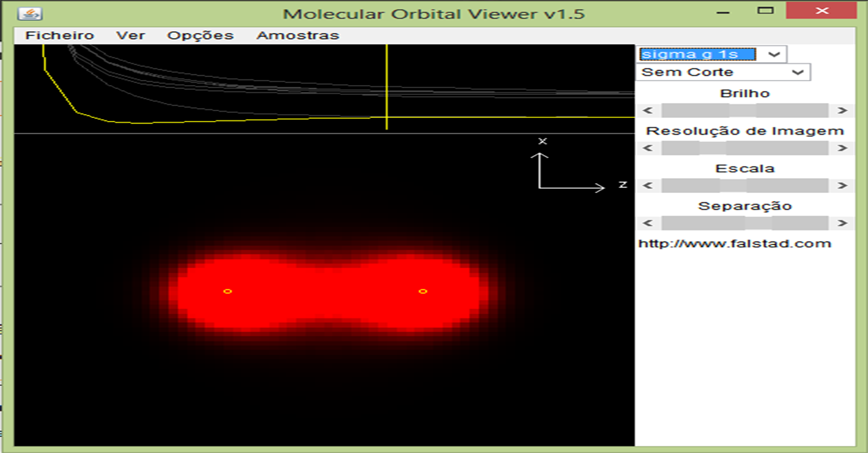This screenshot has height=453, width=868.
Task: Open the http://www.falstad.com link
Action: point(735,243)
